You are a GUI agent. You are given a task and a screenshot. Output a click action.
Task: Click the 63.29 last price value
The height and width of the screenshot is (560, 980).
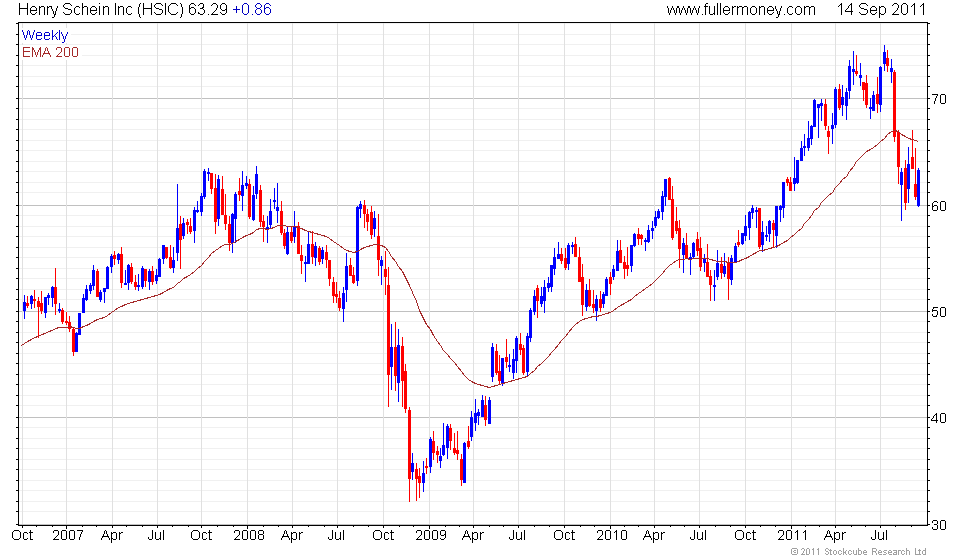click(208, 9)
